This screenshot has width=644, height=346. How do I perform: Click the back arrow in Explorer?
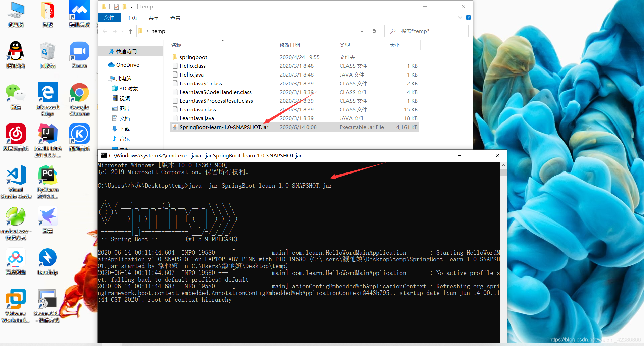click(105, 31)
